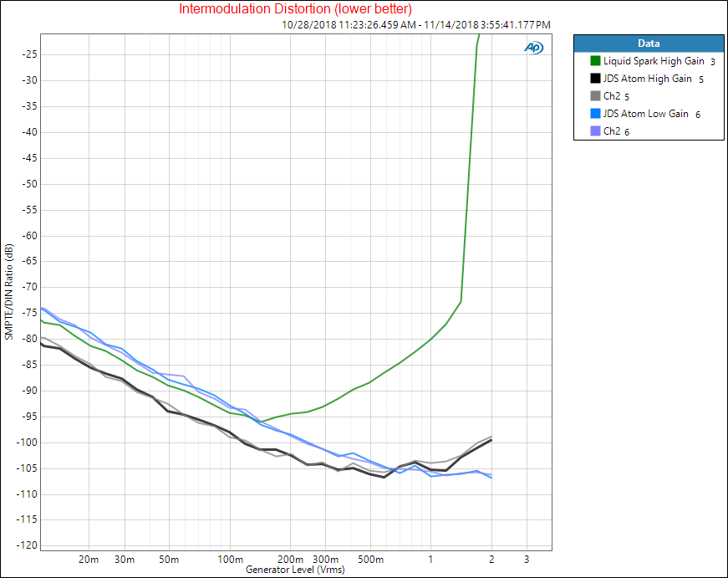
Task: Select the 'JDS Atom High Gain' legend label
Action: pos(648,79)
